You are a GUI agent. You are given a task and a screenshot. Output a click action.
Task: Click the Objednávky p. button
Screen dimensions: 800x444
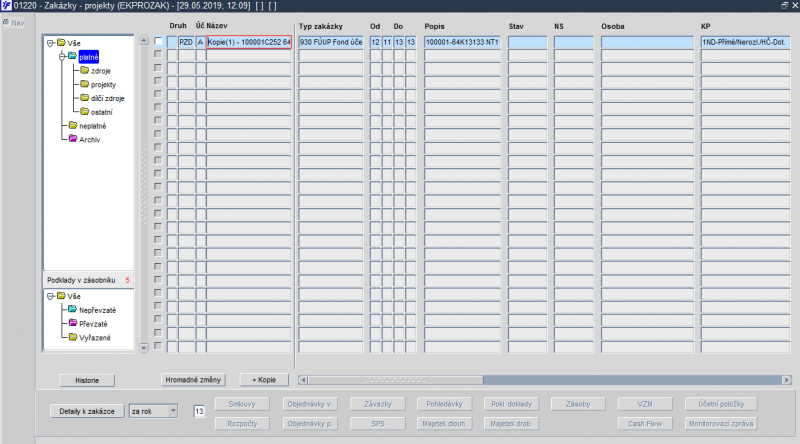click(x=310, y=424)
